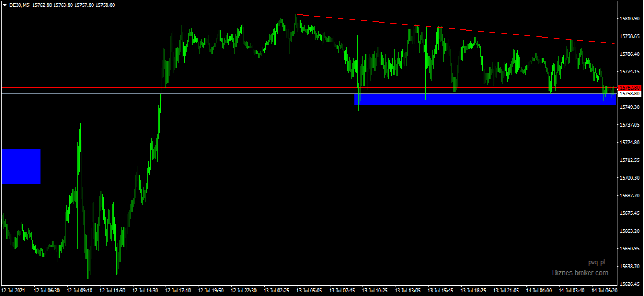Click the 15810.90 price scale label

click(x=630, y=19)
